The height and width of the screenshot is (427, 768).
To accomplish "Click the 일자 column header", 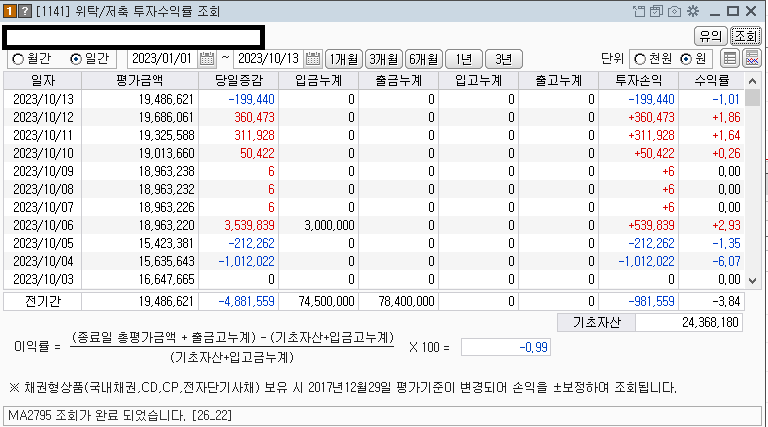I will click(x=43, y=80).
